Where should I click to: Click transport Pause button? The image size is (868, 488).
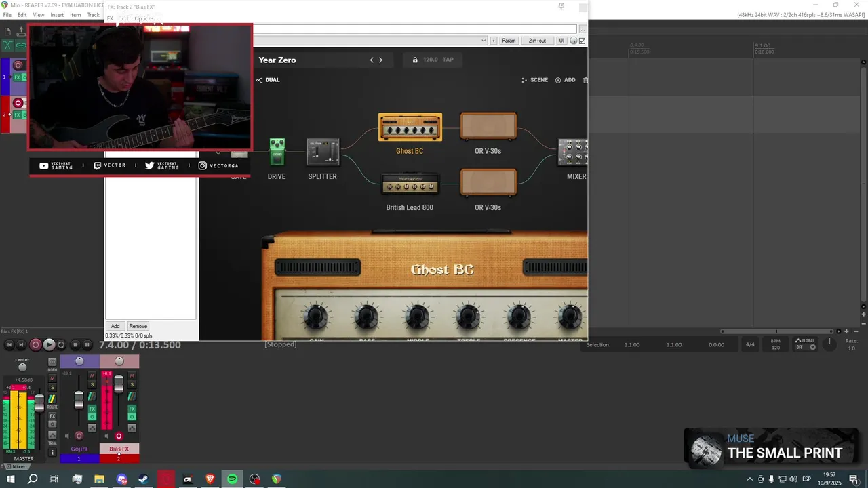pos(87,345)
